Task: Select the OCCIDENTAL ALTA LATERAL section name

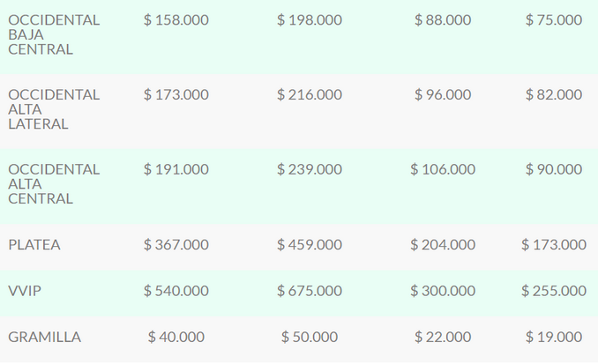Action: (53, 109)
